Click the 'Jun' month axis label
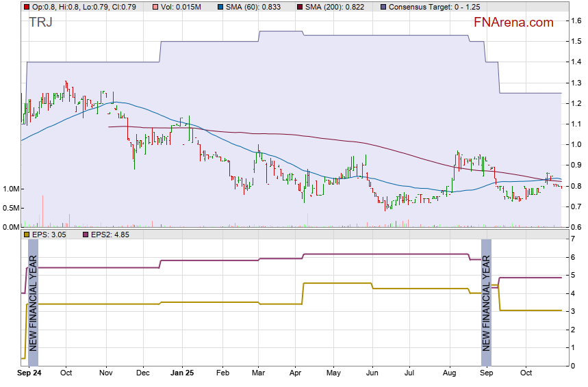The image size is (588, 387). [372, 373]
